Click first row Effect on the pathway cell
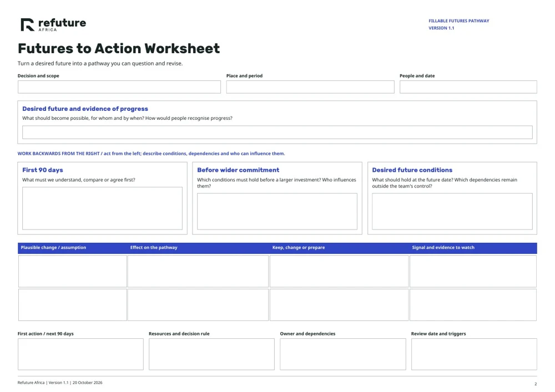 pos(198,271)
